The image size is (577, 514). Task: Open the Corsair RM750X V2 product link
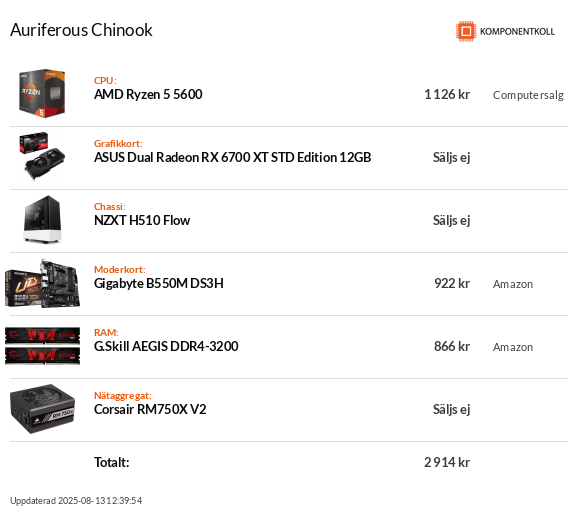[150, 410]
